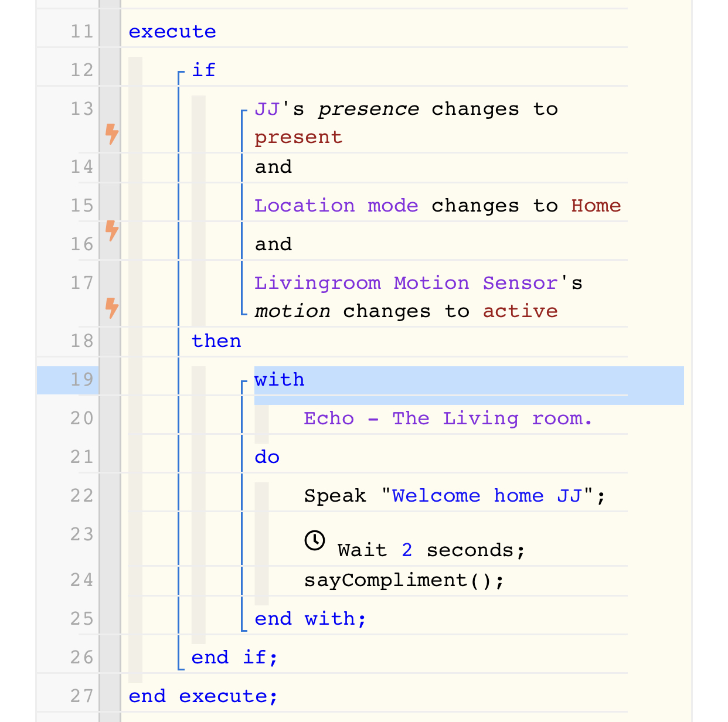
Task: Click the 'JJ' device in presence condition
Action: coord(267,109)
